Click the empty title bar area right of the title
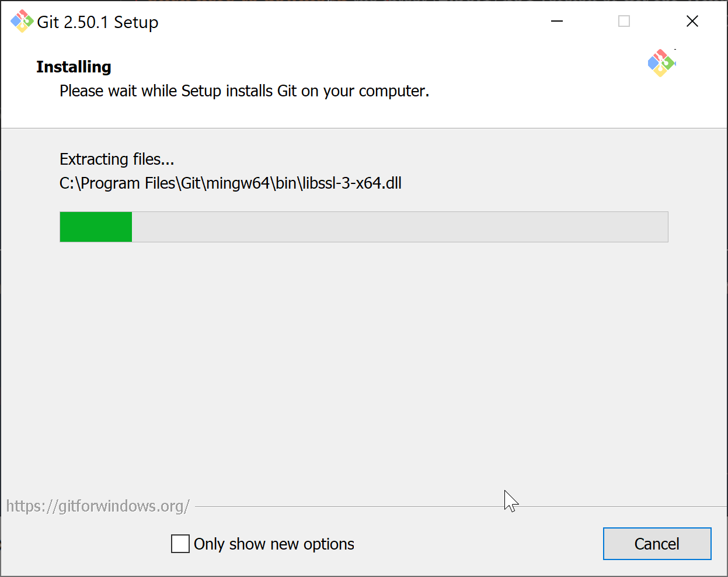The height and width of the screenshot is (577, 728). pos(350,22)
